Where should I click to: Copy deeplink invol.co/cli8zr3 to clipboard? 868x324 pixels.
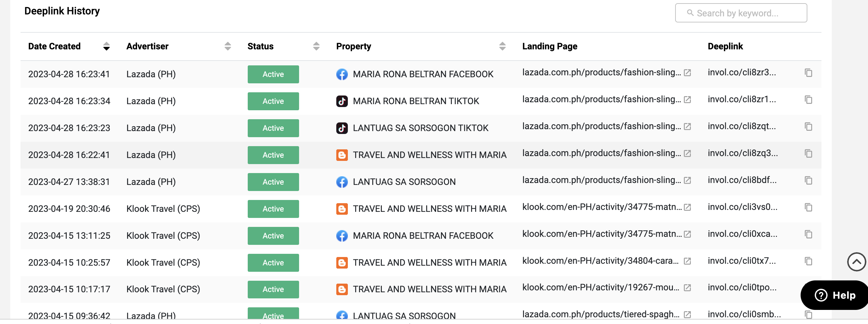808,73
